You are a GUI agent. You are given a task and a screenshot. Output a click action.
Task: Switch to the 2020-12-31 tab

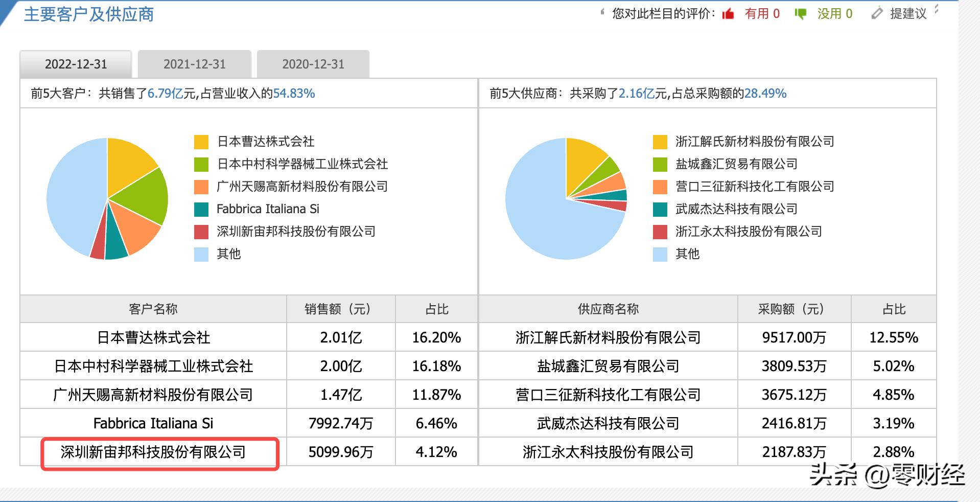313,63
